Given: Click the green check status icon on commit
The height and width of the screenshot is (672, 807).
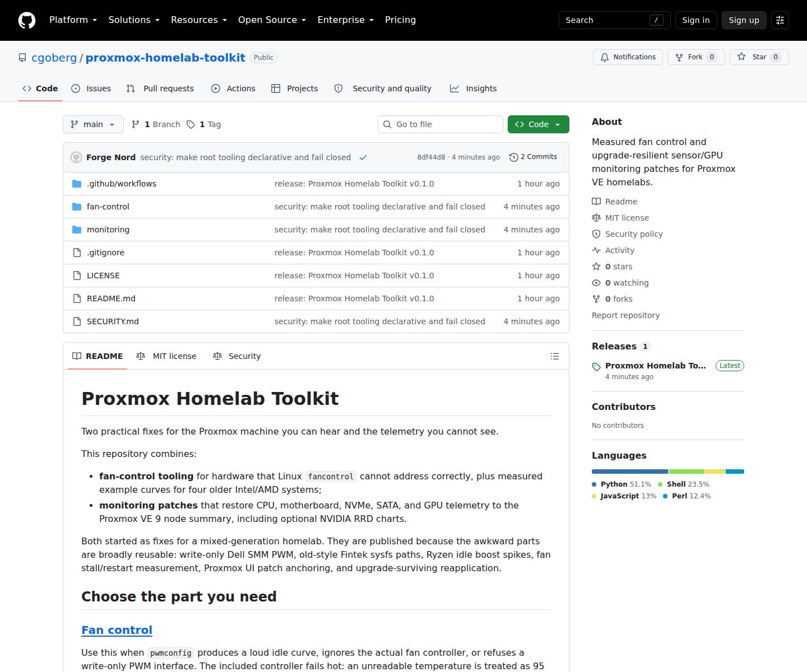Looking at the screenshot, I should pyautogui.click(x=363, y=157).
